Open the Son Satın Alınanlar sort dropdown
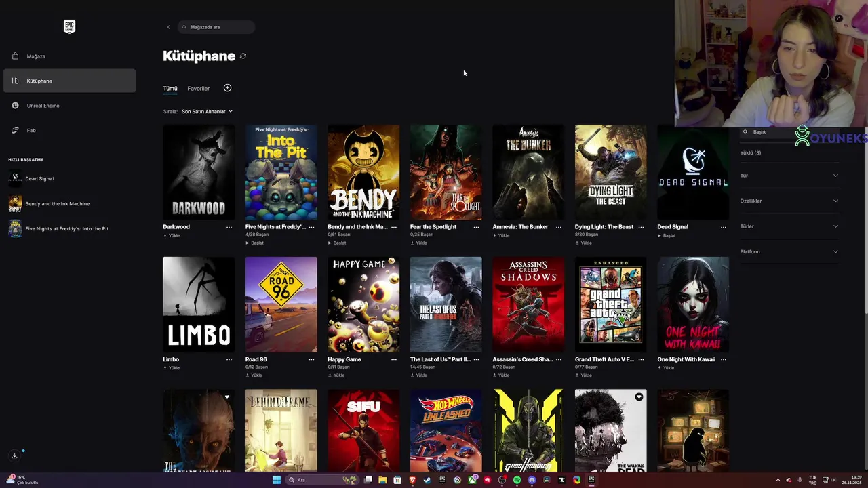Image resolution: width=868 pixels, height=488 pixels. [x=207, y=111]
